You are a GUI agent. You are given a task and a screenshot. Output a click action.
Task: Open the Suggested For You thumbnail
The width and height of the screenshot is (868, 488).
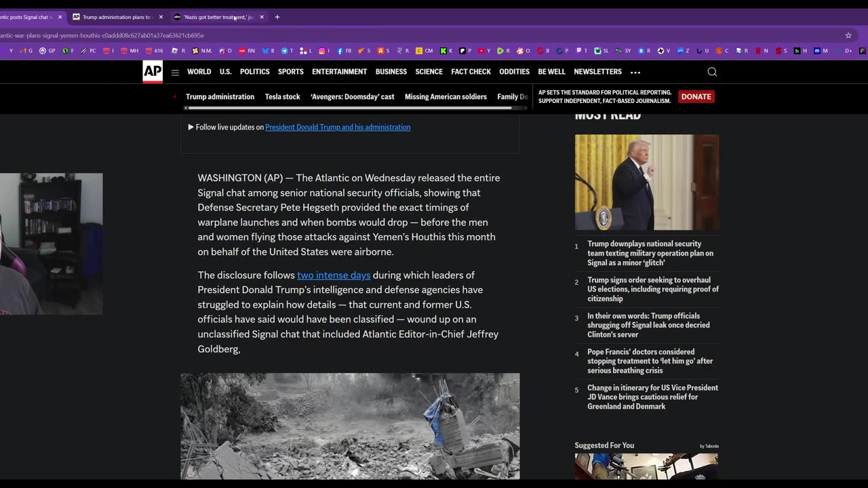646,467
